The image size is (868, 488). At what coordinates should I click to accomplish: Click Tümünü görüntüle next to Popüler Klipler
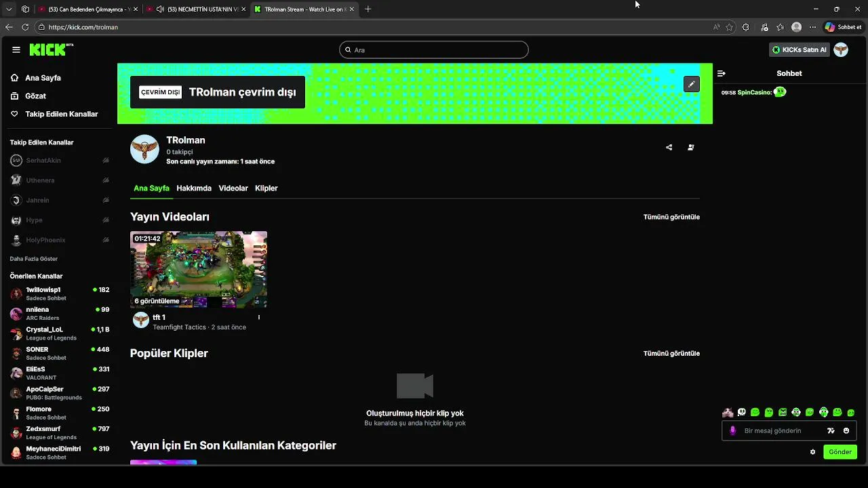tap(671, 353)
